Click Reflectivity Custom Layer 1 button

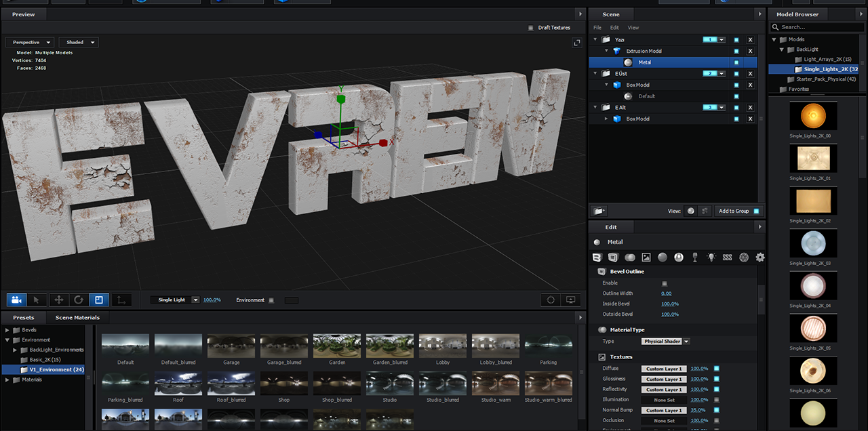[x=665, y=390]
